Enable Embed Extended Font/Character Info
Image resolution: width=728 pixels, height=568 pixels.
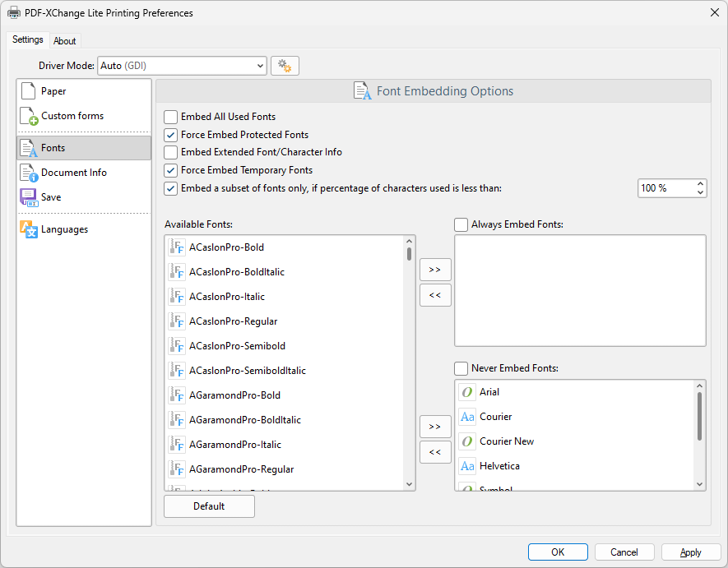coord(171,152)
